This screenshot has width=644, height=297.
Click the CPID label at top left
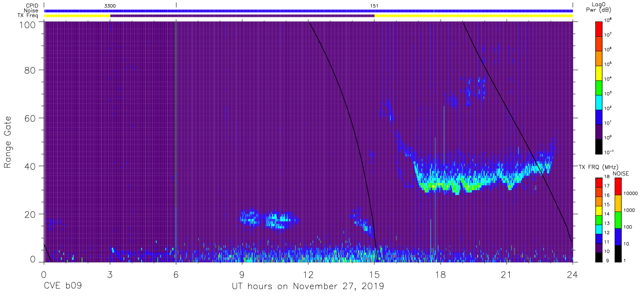pos(32,6)
